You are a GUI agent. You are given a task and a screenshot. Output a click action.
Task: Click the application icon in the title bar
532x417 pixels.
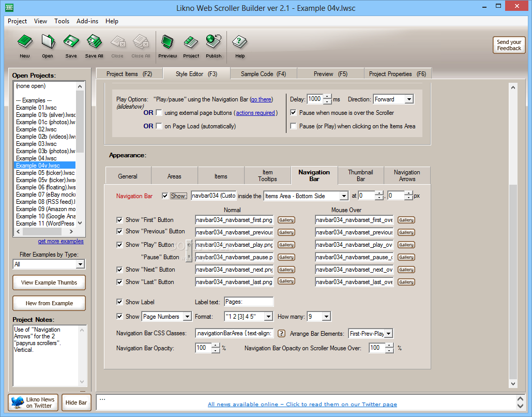9,7
